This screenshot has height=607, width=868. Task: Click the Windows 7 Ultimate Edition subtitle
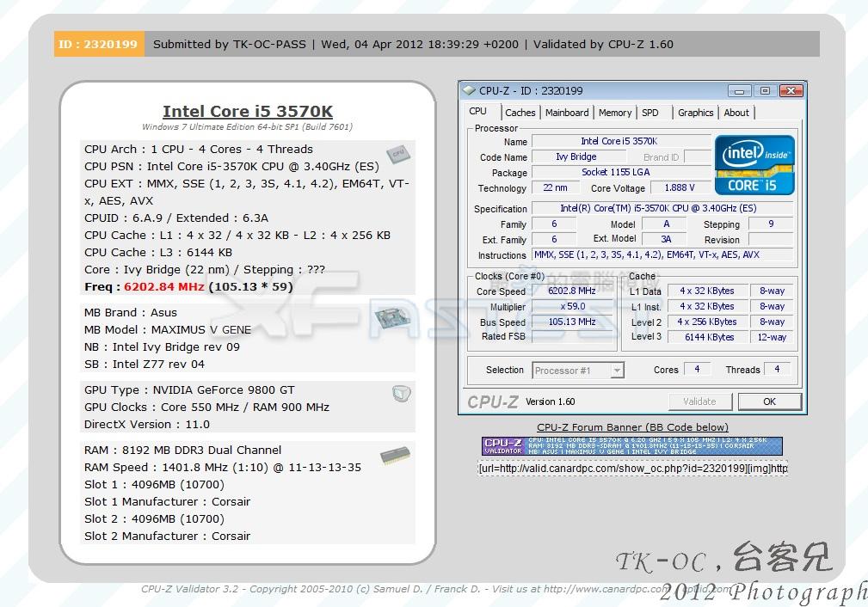click(x=247, y=126)
